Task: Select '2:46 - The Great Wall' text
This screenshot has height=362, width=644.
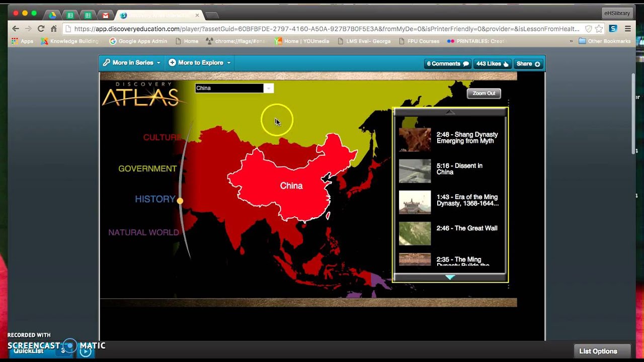Action: (467, 228)
